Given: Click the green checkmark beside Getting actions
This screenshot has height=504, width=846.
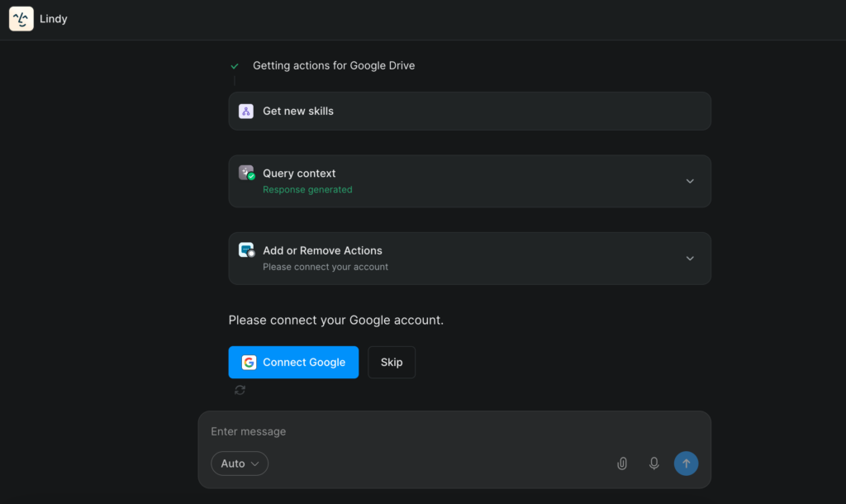Looking at the screenshot, I should 234,65.
